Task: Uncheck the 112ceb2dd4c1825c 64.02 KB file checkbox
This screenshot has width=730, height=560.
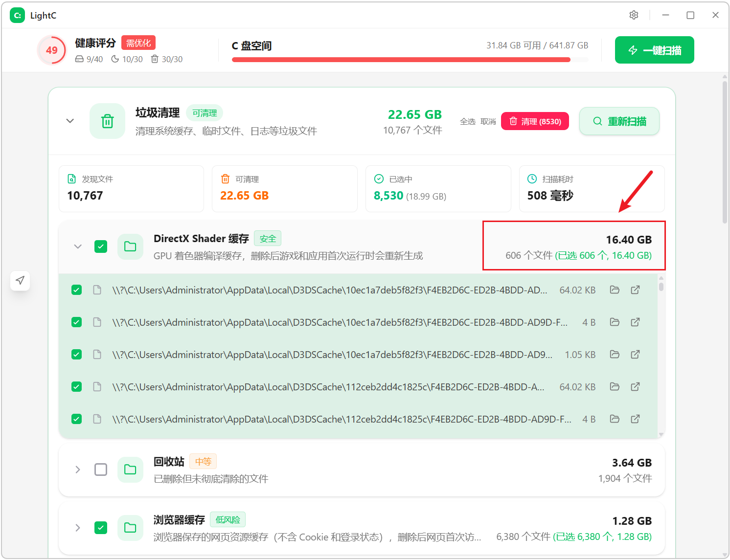Action: [x=76, y=387]
